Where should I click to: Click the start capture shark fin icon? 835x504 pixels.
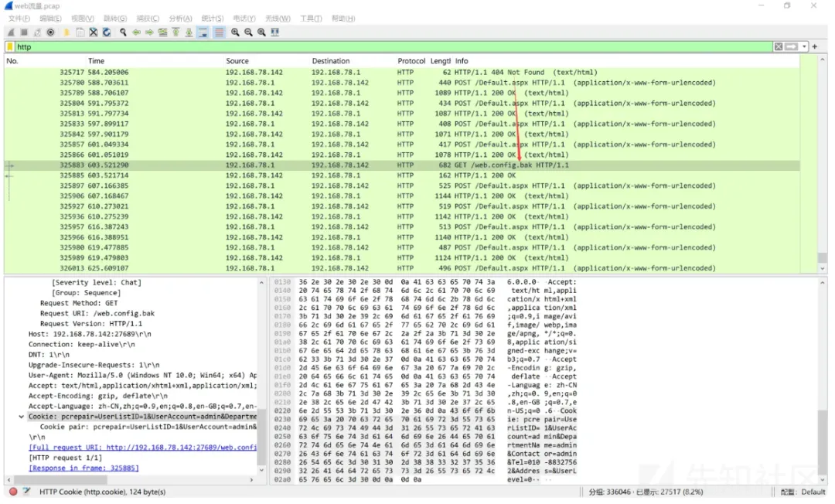[x=11, y=32]
